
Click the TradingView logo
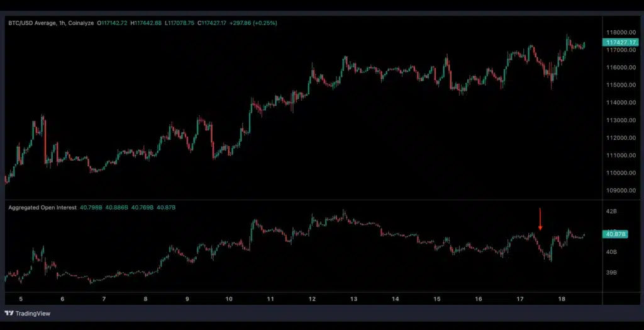(x=28, y=314)
